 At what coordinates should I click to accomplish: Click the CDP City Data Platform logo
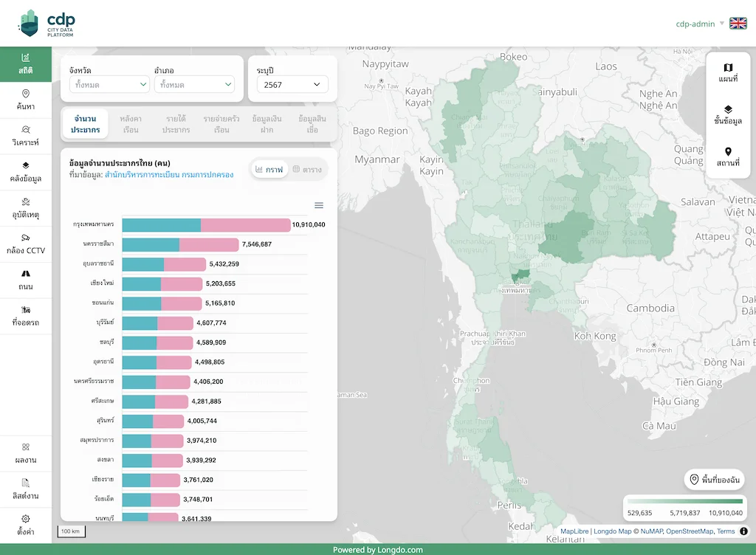click(x=47, y=23)
